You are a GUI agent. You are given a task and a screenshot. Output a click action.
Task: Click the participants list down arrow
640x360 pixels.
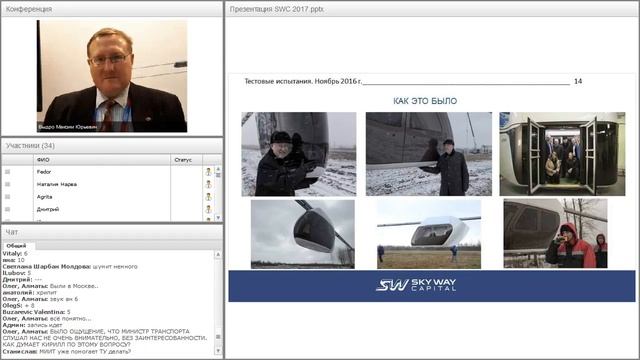coord(218,218)
